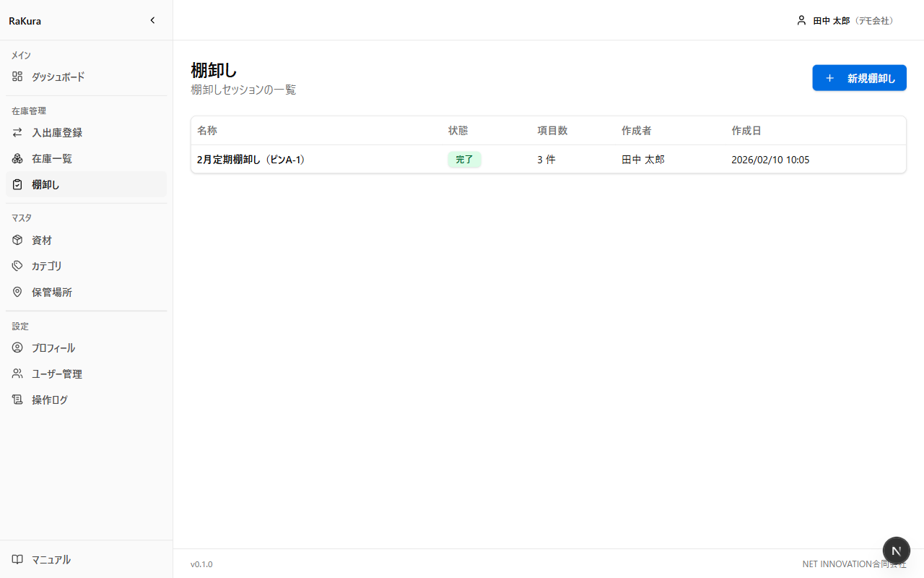Click the 作成日 column header
The image size is (924, 578).
click(746, 131)
